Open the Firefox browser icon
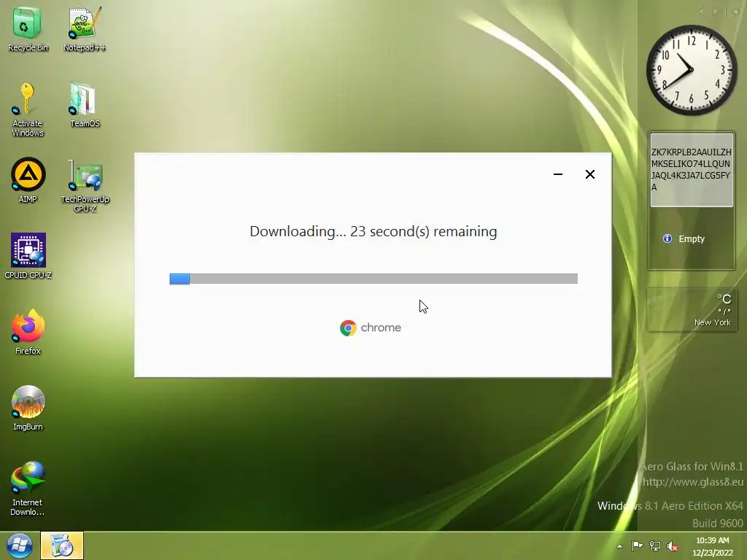This screenshot has height=560, width=747. [x=28, y=332]
